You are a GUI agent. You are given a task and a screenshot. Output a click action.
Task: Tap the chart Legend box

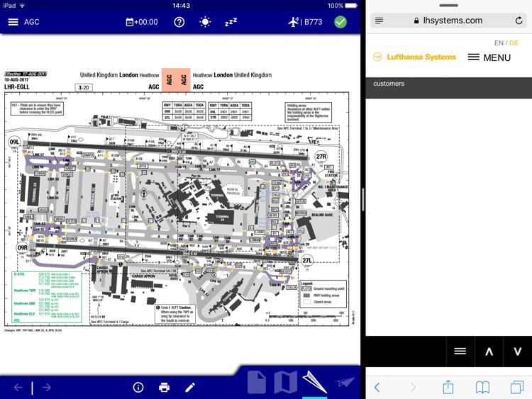click(323, 294)
